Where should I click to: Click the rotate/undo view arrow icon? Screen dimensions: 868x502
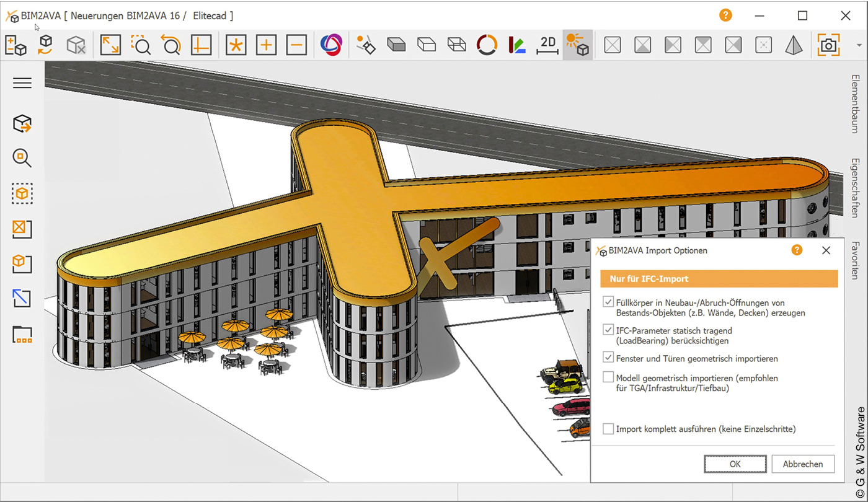click(x=171, y=44)
